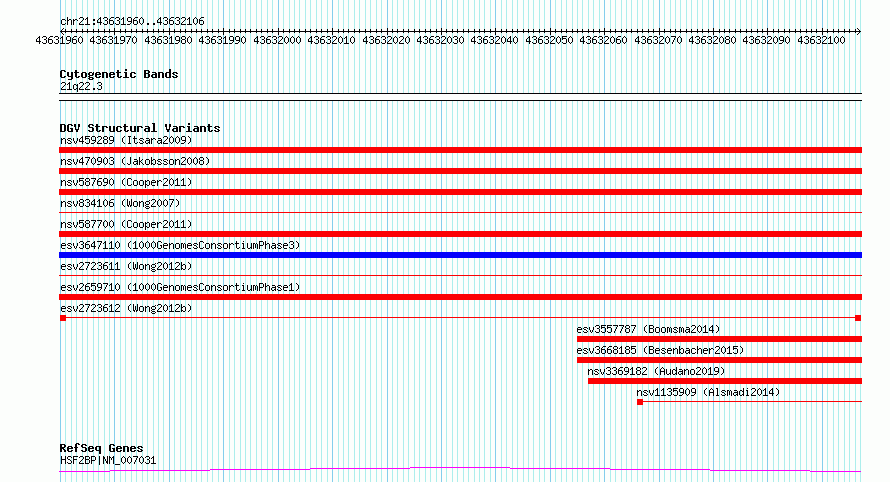Click ruler position 43631980
This screenshot has height=482, width=890.
tap(168, 40)
